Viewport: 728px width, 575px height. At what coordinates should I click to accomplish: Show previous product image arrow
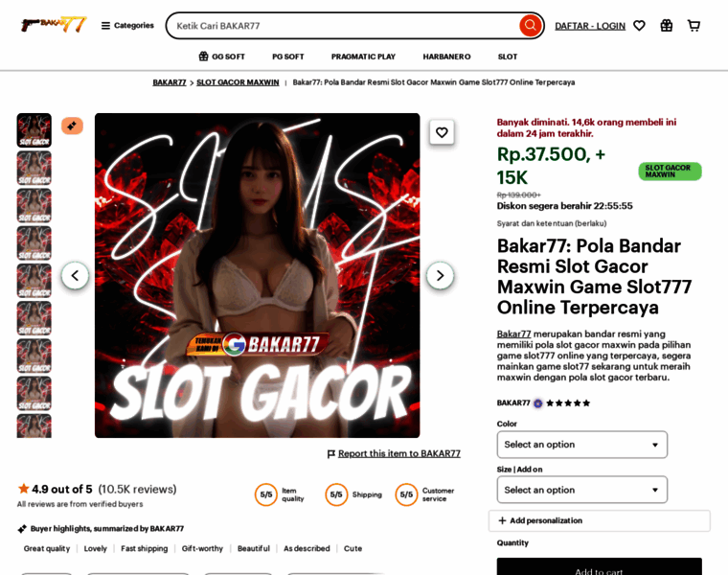(75, 276)
